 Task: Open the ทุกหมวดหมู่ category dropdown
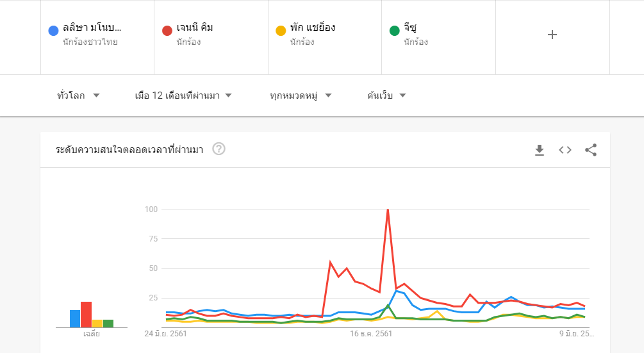click(301, 95)
